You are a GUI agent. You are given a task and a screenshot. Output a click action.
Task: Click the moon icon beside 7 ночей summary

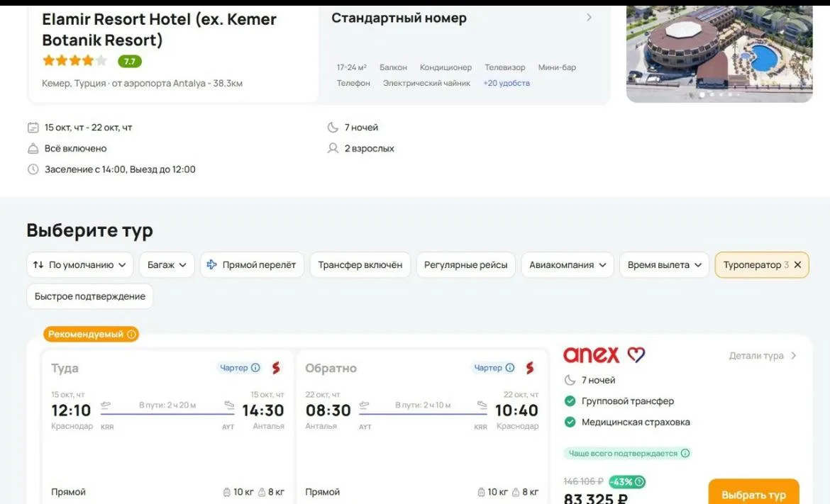coord(333,128)
